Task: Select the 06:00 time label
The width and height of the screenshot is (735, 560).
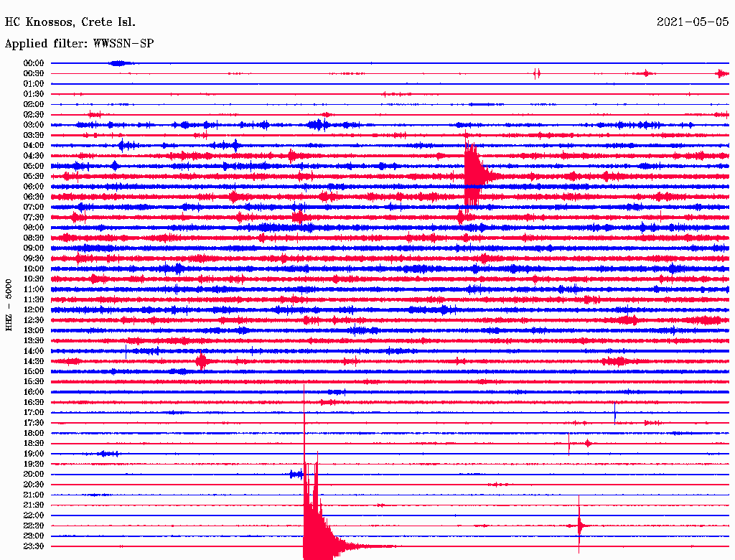Action: 34,186
